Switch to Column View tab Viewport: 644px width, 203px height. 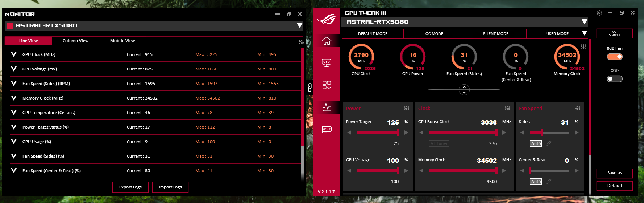(75, 41)
